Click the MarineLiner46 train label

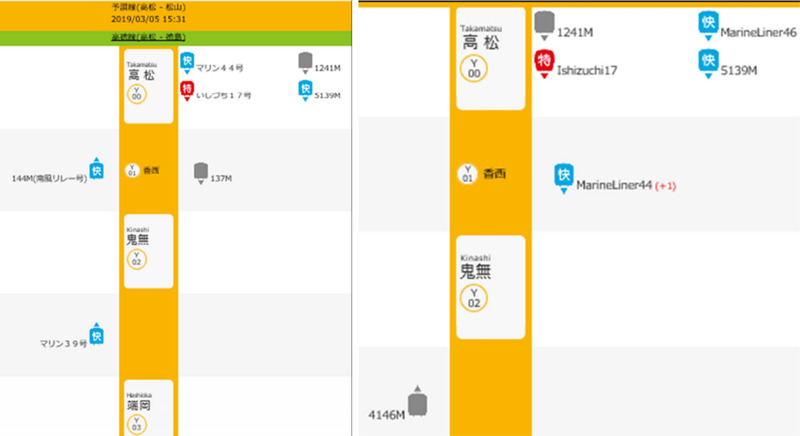pyautogui.click(x=758, y=33)
